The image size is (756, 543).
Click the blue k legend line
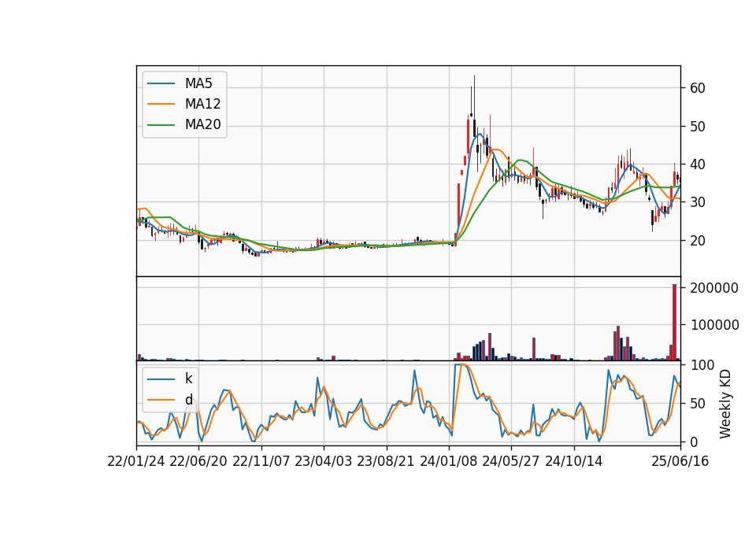point(161,379)
